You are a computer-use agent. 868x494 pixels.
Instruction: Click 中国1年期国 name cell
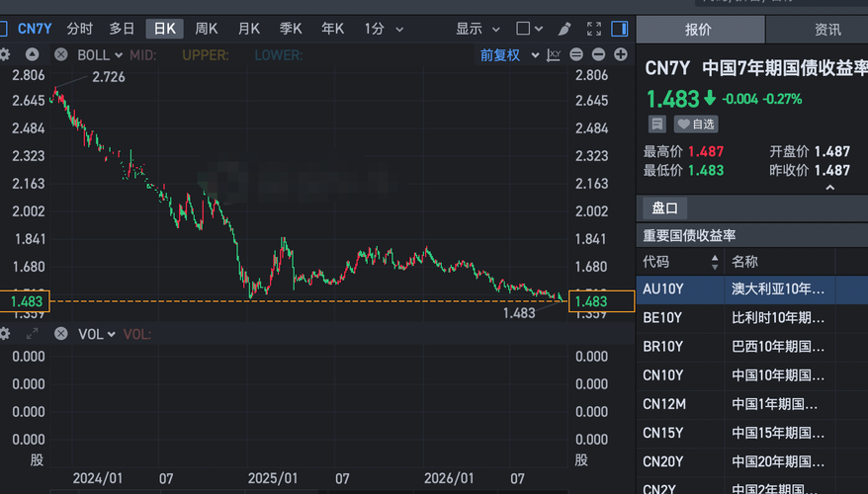point(774,404)
